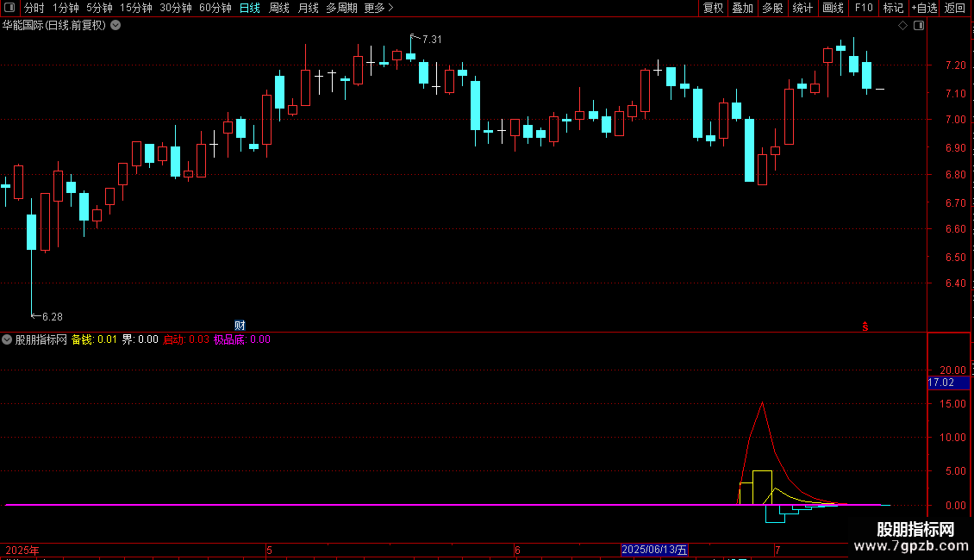Screen dimensions: 974x560
Task: Click month 5 on time axis
Action: (269, 550)
